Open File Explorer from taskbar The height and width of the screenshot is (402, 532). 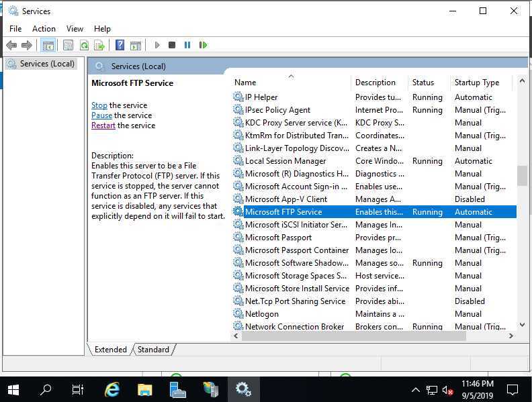click(x=145, y=390)
